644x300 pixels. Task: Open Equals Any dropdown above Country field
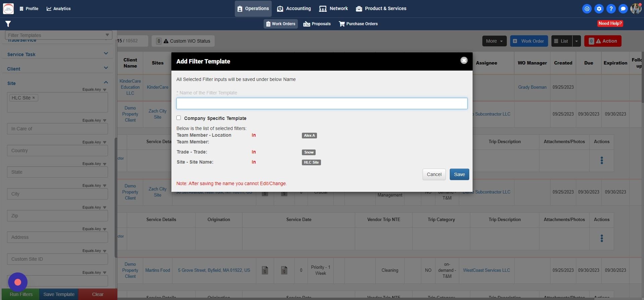94,142
